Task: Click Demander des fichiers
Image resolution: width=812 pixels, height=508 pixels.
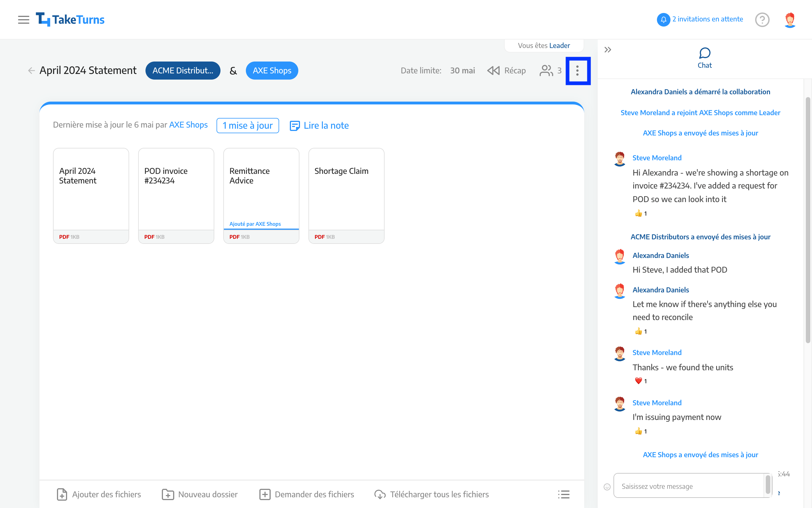Action: click(x=307, y=494)
